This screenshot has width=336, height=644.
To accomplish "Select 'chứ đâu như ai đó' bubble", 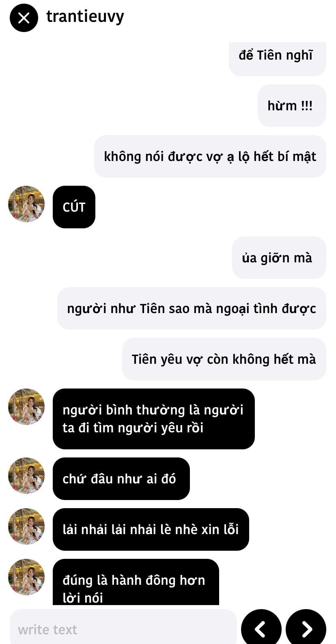I will [x=121, y=479].
